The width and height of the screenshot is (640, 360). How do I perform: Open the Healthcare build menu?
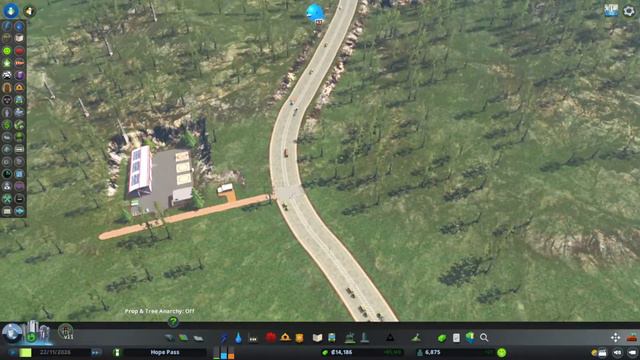(271, 337)
